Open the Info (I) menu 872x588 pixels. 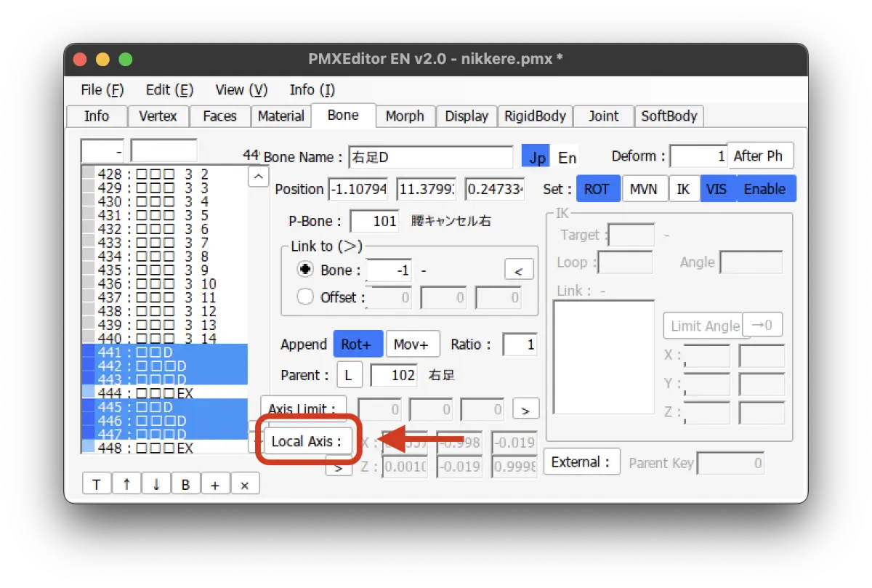[312, 90]
